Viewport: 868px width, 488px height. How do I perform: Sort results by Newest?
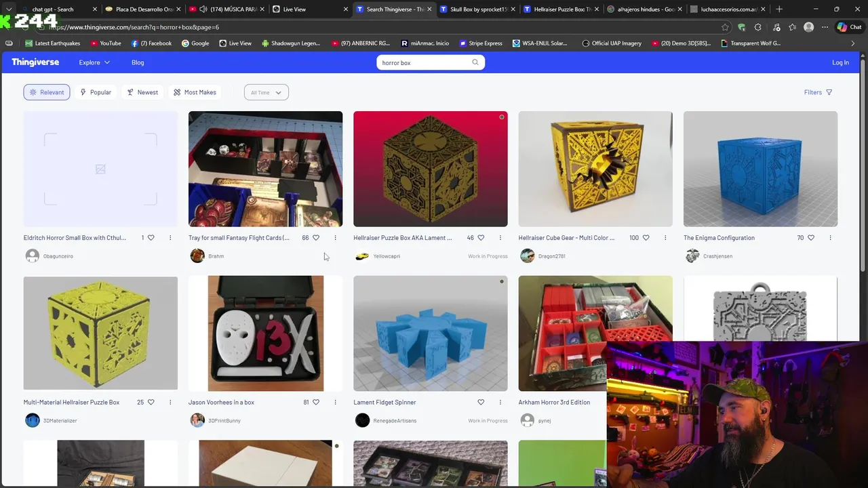pyautogui.click(x=142, y=92)
